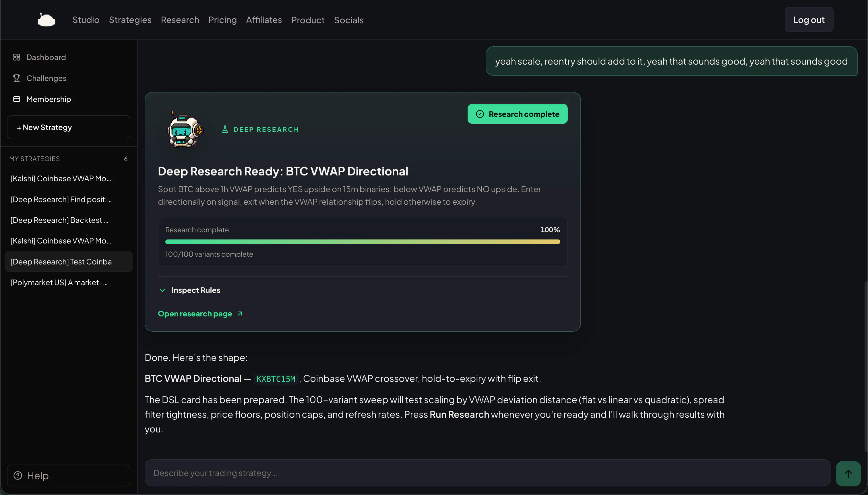Click the KXBTC15M ticker code
The width and height of the screenshot is (868, 495).
click(x=276, y=379)
